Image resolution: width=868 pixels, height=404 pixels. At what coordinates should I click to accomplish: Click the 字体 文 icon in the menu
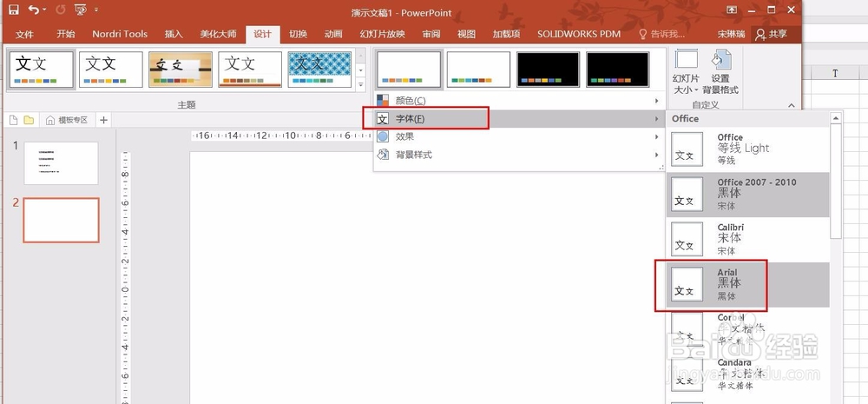pos(383,119)
